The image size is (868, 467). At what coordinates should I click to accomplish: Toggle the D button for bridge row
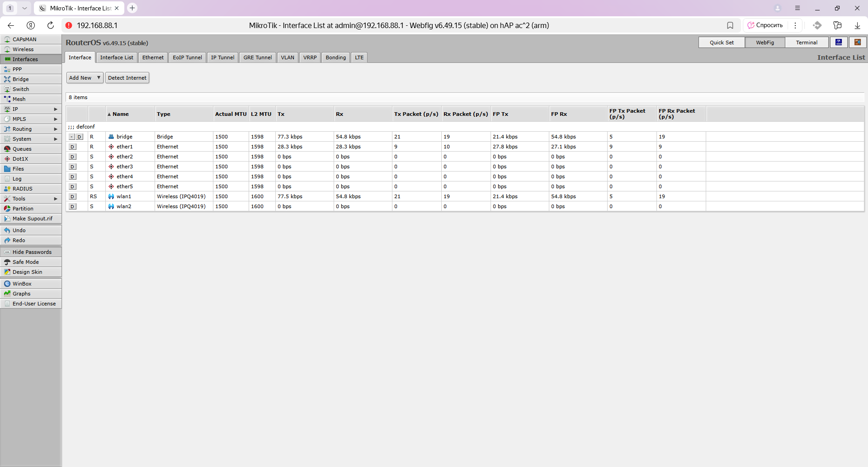point(80,137)
